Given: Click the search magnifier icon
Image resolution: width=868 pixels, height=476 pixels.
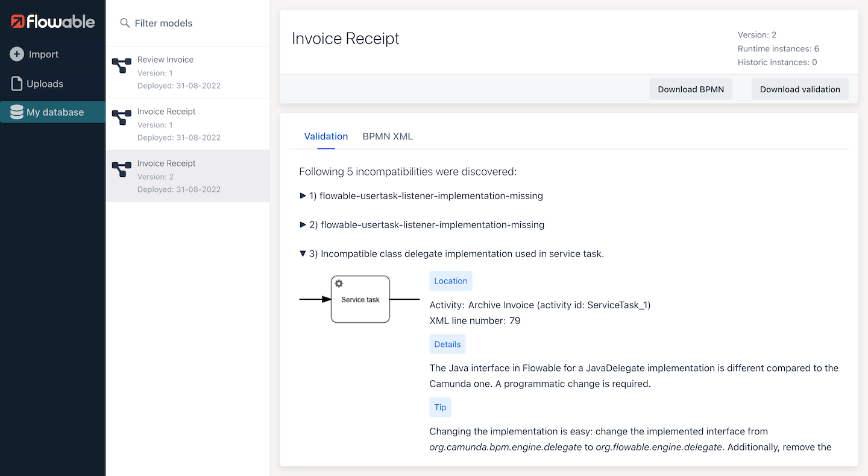Looking at the screenshot, I should click(x=125, y=23).
